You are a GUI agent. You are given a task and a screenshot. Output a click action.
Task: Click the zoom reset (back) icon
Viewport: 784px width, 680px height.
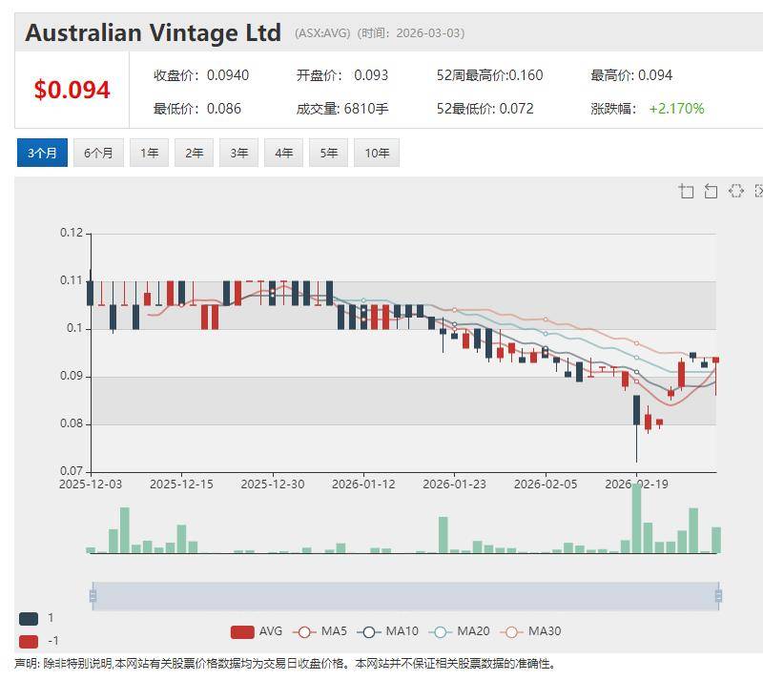pos(711,192)
